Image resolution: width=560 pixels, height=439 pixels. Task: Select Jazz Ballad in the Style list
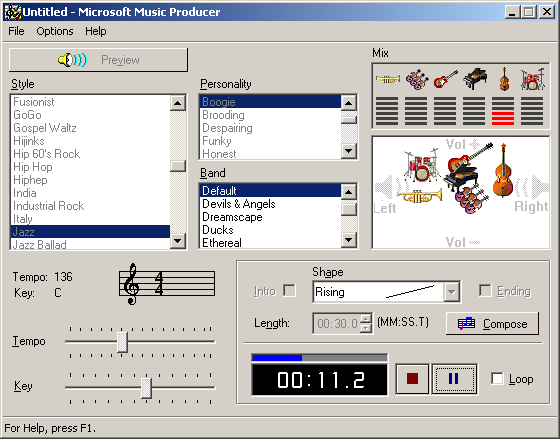[90, 244]
